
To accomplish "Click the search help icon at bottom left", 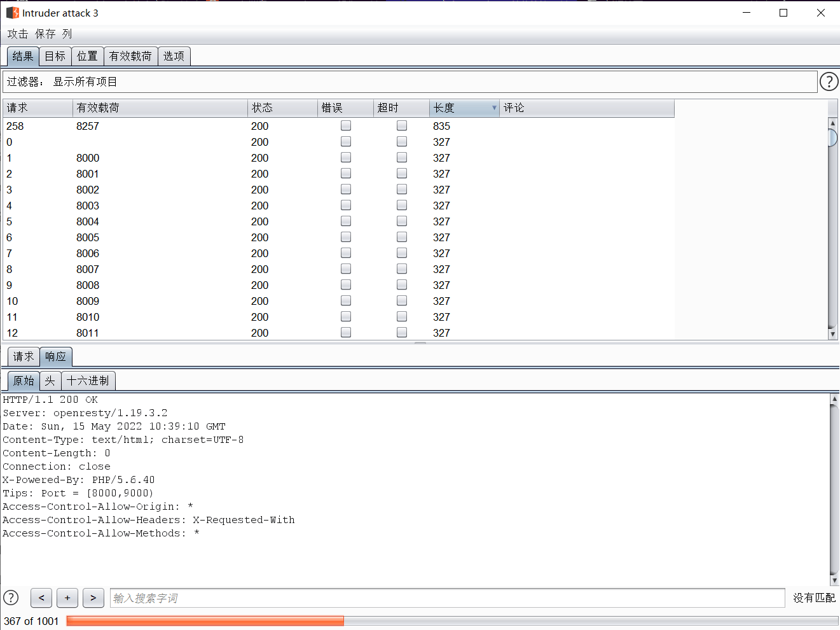I will pos(11,598).
